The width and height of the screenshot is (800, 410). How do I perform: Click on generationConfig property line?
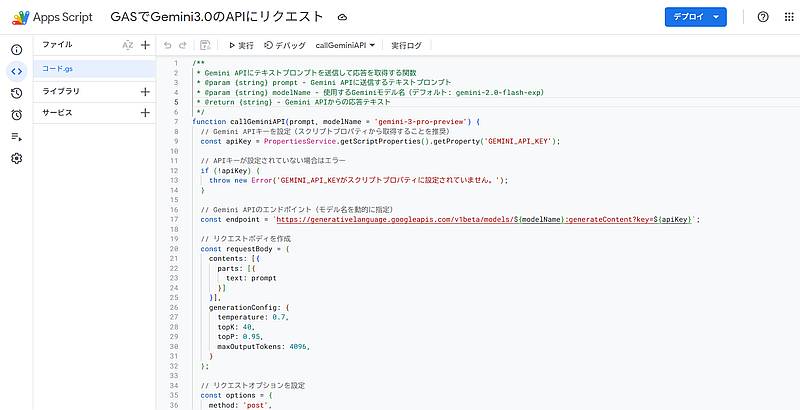click(249, 308)
